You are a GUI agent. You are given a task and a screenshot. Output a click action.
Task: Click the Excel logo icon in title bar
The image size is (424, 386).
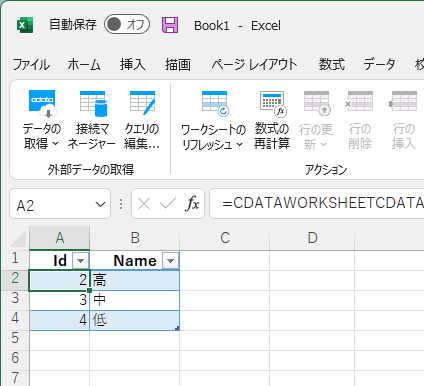click(25, 25)
